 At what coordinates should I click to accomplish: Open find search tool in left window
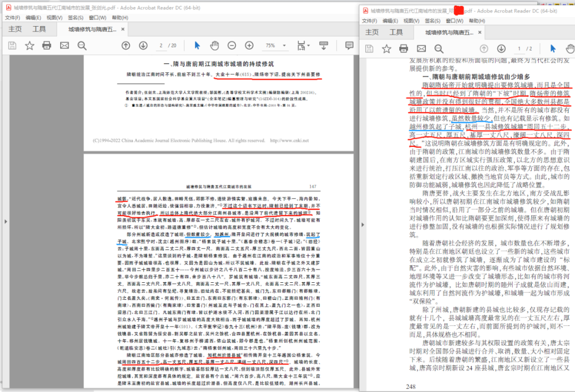pyautogui.click(x=81, y=46)
